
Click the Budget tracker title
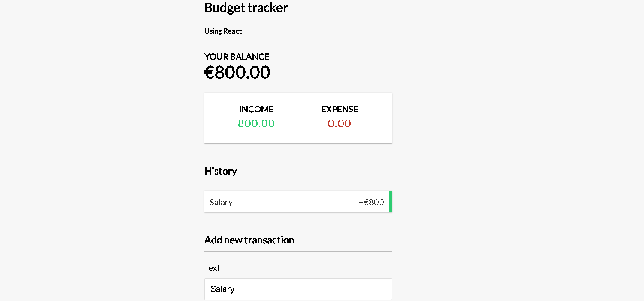246,8
